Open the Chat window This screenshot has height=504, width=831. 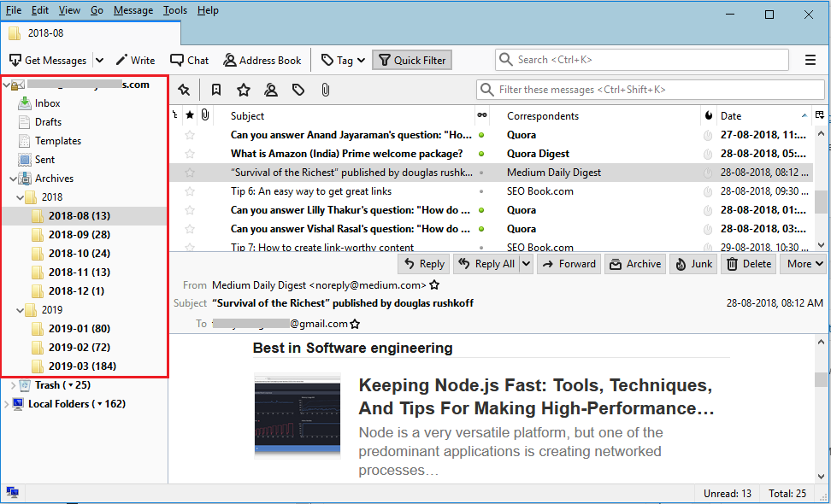[x=189, y=60]
